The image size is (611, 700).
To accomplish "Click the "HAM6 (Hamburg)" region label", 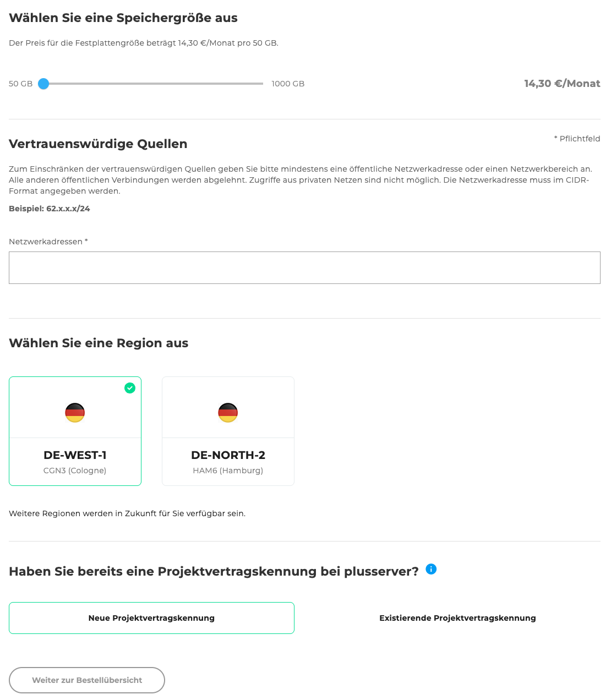I will coord(228,471).
